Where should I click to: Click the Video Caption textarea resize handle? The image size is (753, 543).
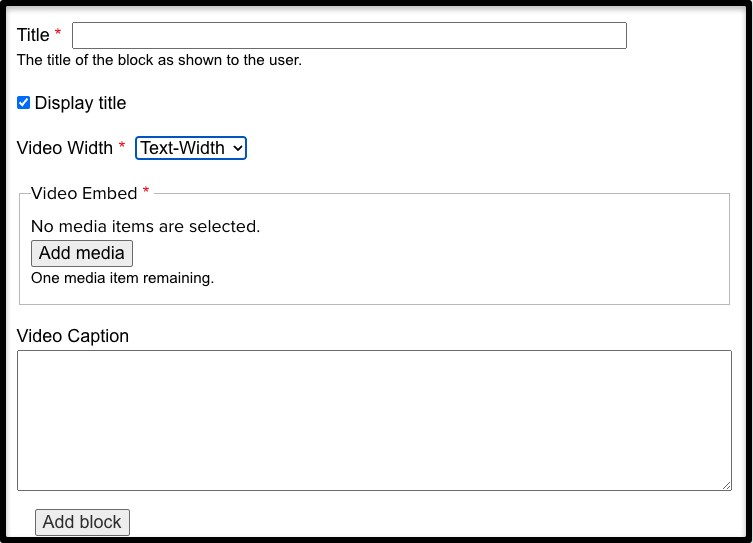(726, 485)
